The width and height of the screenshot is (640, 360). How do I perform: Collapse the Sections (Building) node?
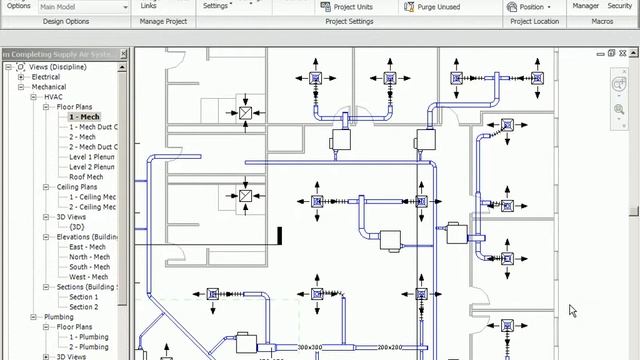point(46,287)
